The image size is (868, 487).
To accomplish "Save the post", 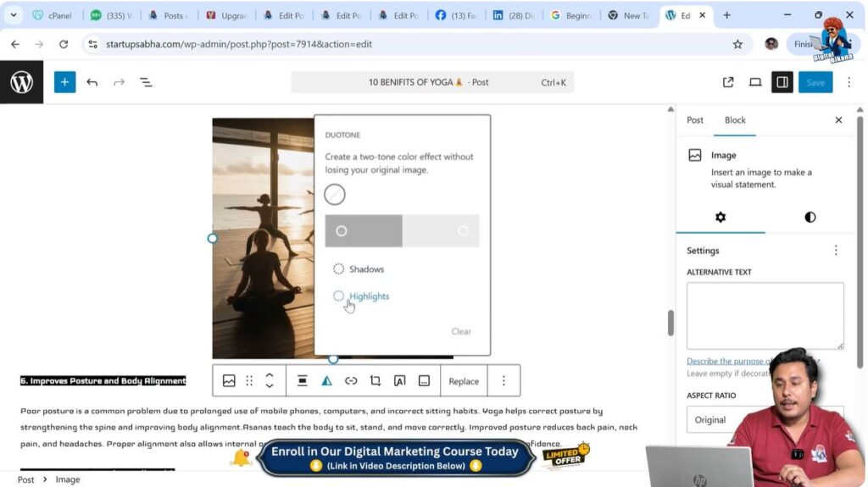I will click(x=815, y=82).
